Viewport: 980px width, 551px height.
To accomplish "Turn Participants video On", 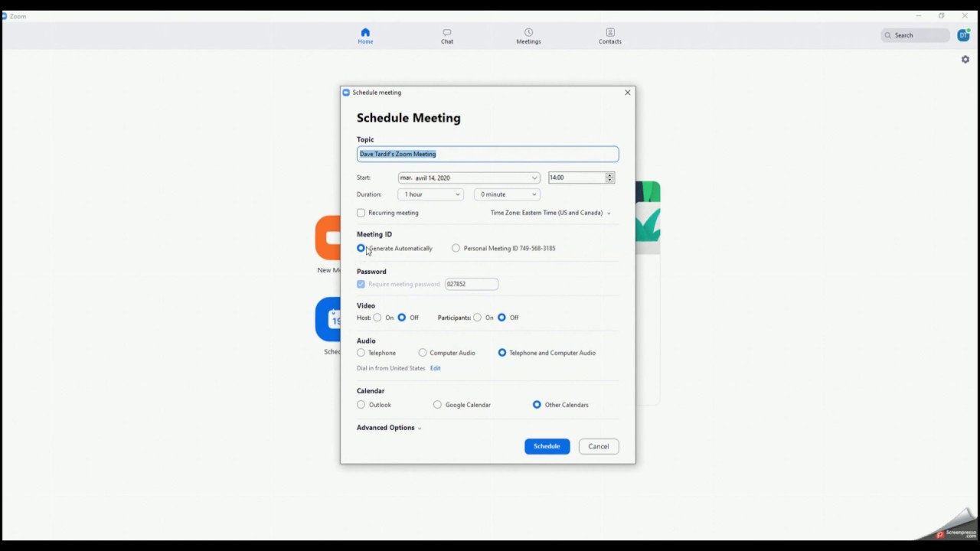I will click(x=478, y=318).
